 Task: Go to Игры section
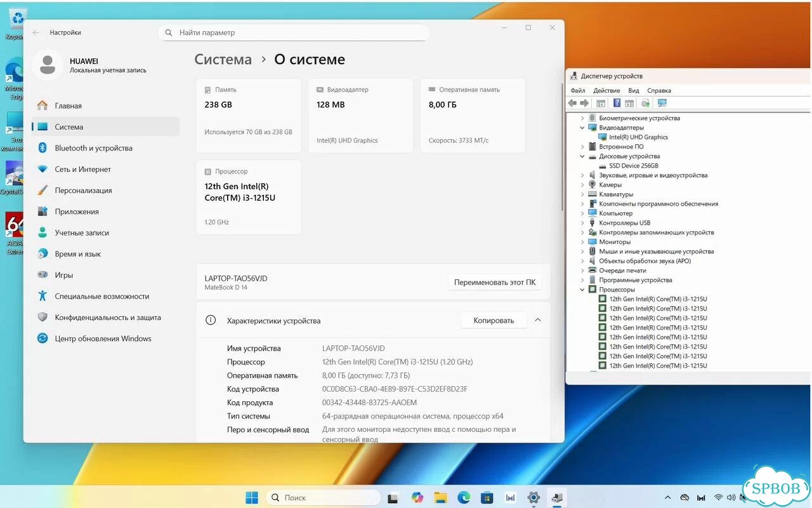(105, 275)
